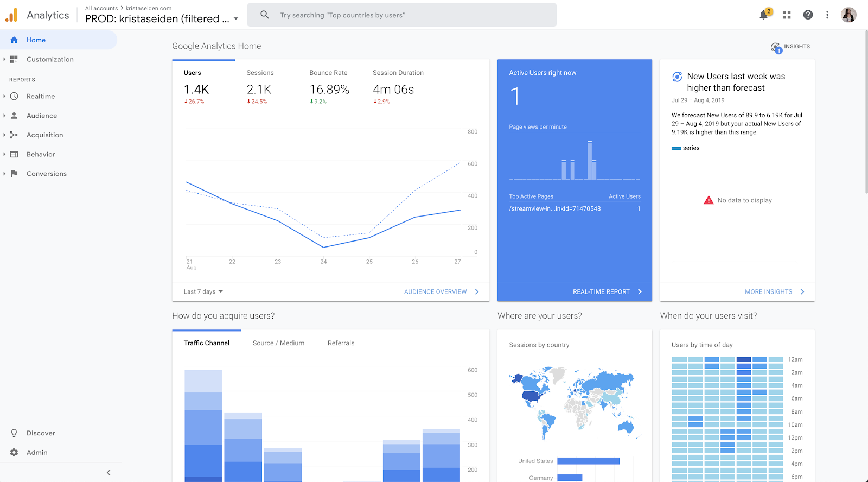This screenshot has height=482, width=868.
Task: Open the Last 7 days dropdown
Action: point(203,291)
